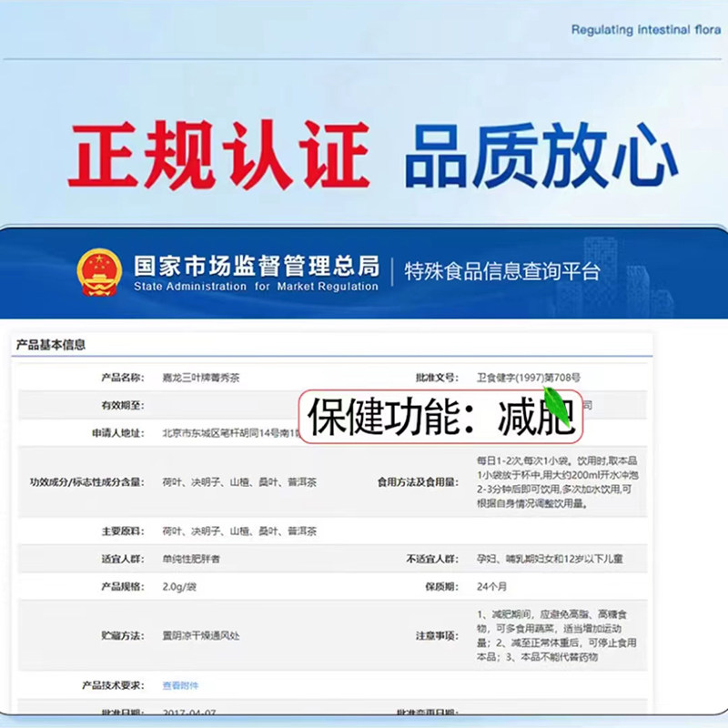
Task: Select precautions text starting 1、减肥期间
Action: point(556,635)
